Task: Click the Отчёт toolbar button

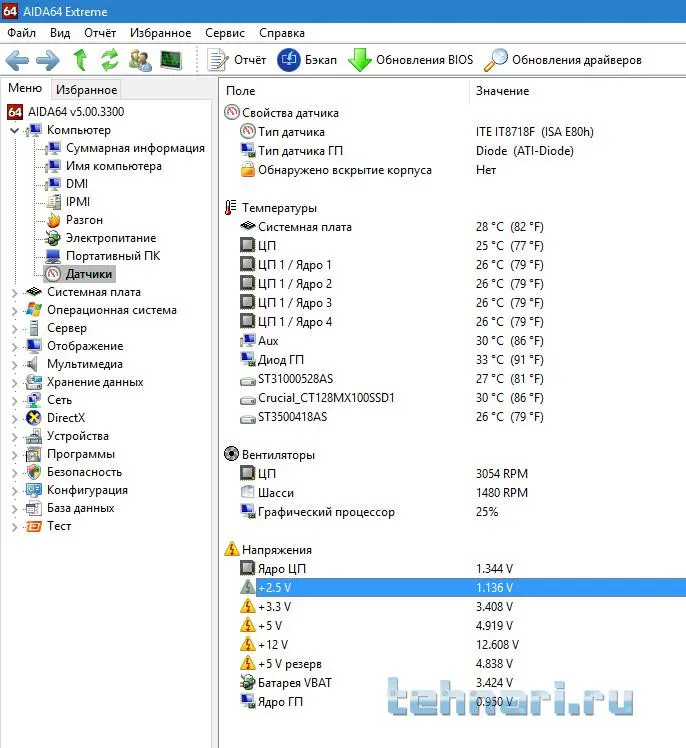Action: point(237,60)
